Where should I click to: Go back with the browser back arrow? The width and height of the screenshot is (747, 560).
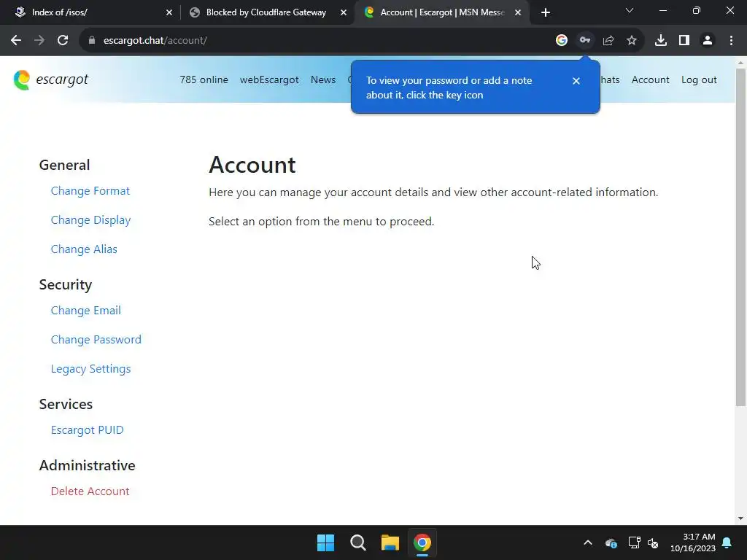point(16,41)
